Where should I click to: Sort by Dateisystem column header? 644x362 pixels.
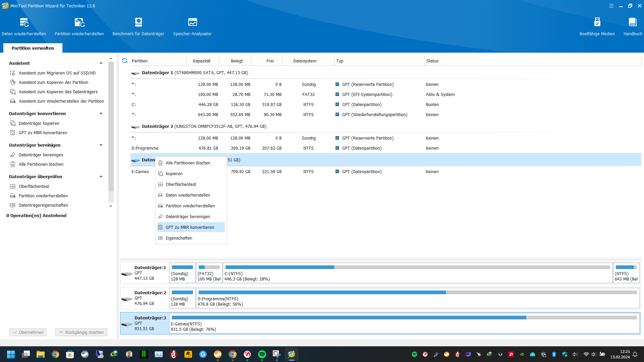(x=309, y=61)
